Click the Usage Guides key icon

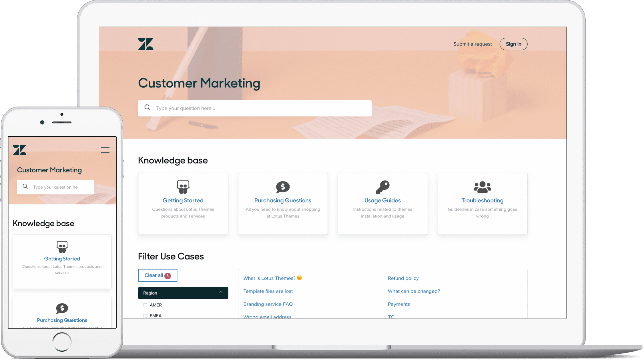[382, 185]
